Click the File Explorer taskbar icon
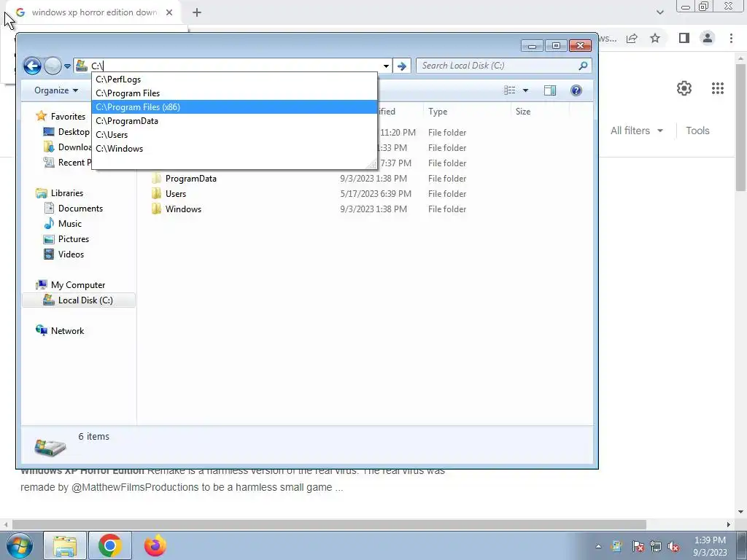The width and height of the screenshot is (747, 560). [x=65, y=545]
